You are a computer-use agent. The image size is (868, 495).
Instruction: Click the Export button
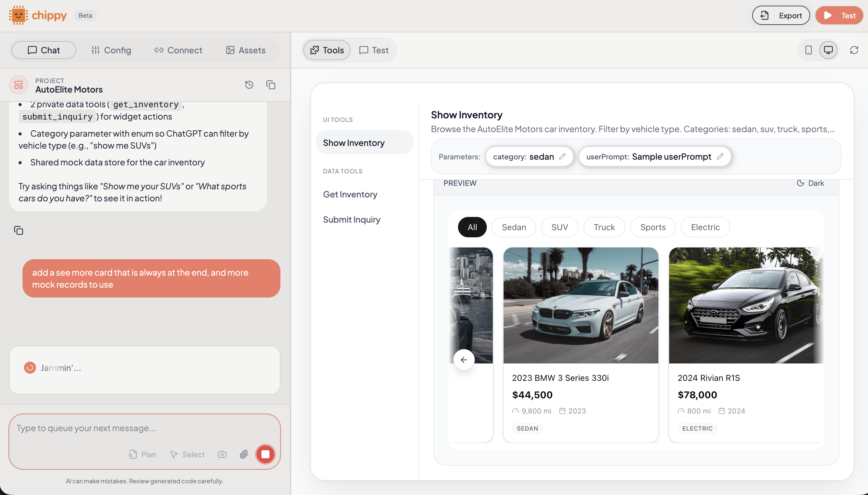click(781, 15)
